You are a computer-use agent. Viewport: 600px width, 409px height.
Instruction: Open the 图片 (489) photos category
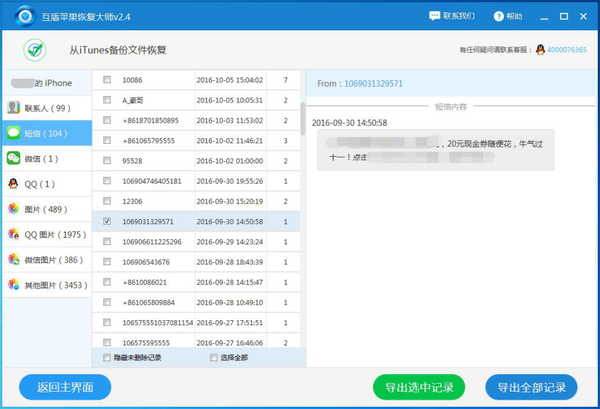[45, 209]
